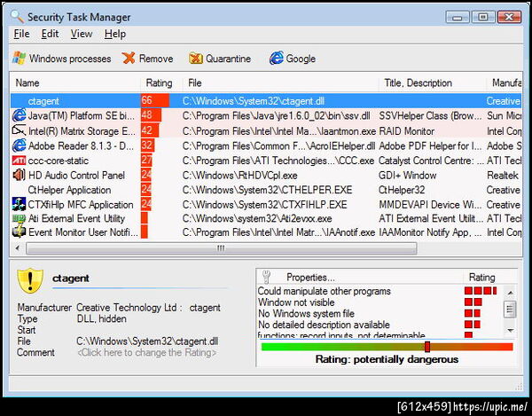Image resolution: width=532 pixels, height=416 pixels.
Task: Select the HD Audio Control Panel row
Action: 266,175
